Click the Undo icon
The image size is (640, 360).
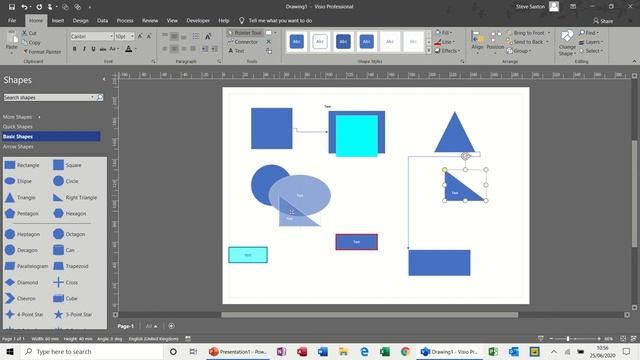click(24, 7)
